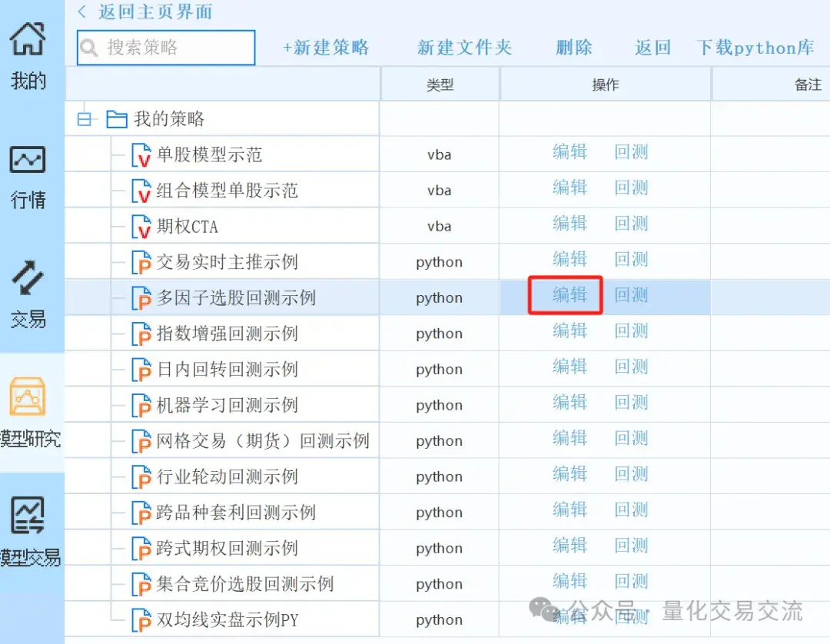Click the python file icon of 交易实时主推示例
This screenshot has height=644, width=830.
click(141, 263)
